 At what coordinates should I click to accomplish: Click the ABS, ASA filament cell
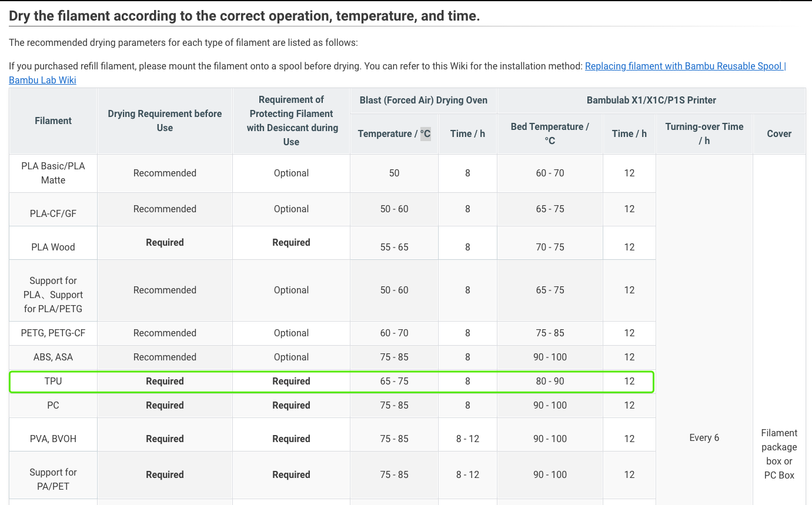coord(53,357)
